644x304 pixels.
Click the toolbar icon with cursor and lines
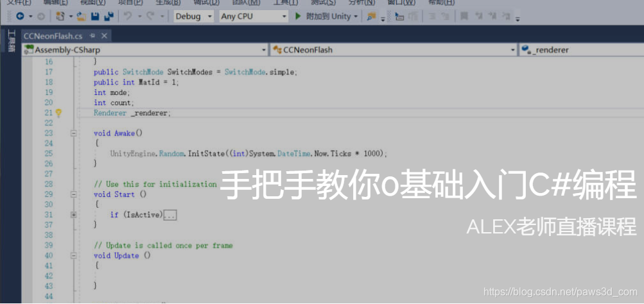(x=399, y=17)
